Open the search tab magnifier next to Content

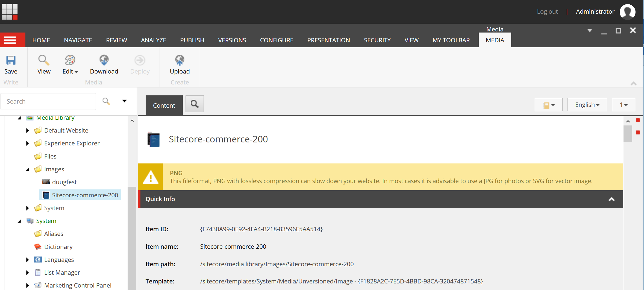(x=195, y=104)
